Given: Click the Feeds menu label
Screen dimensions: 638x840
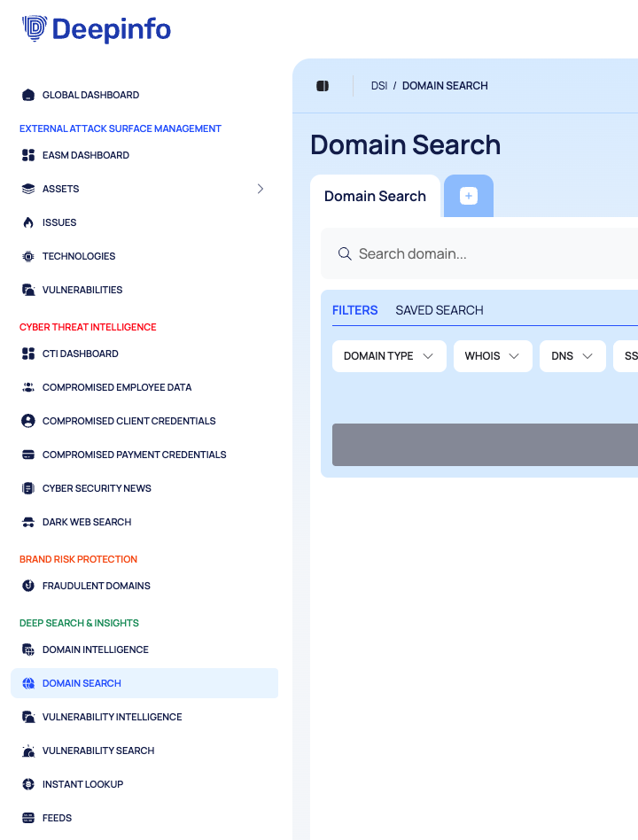Looking at the screenshot, I should 58,819.
